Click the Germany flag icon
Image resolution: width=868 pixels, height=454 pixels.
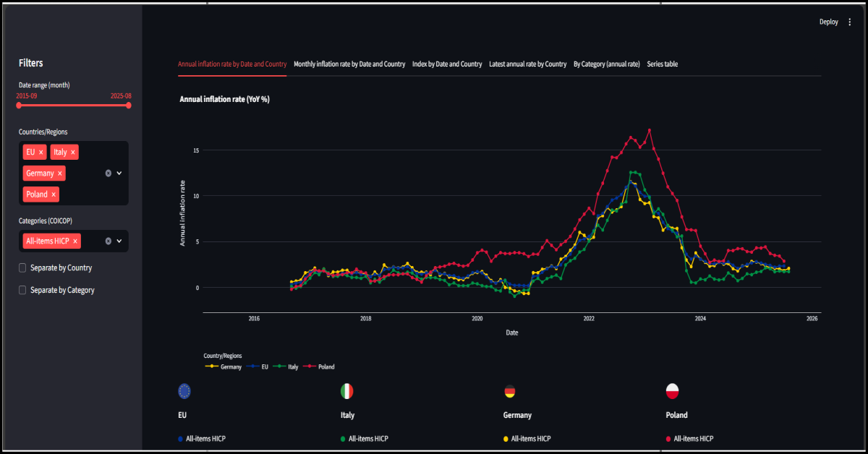(x=510, y=391)
